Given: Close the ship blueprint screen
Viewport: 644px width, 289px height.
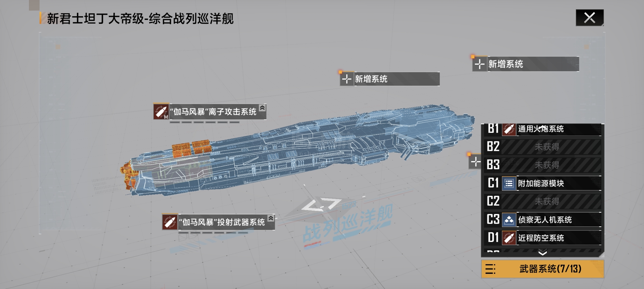Looking at the screenshot, I should coord(589,18).
